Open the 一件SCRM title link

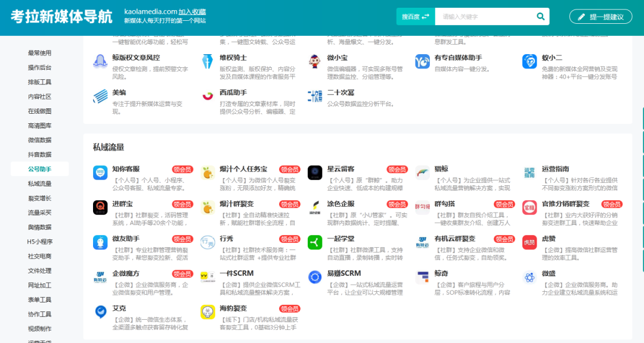click(237, 273)
